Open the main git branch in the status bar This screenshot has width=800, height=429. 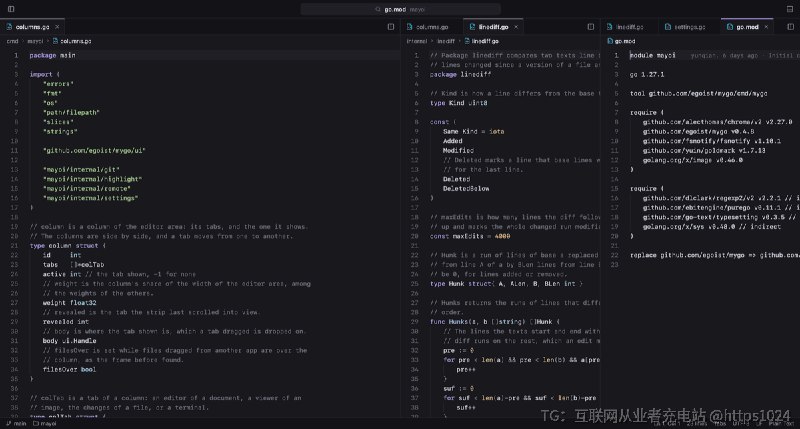16,423
